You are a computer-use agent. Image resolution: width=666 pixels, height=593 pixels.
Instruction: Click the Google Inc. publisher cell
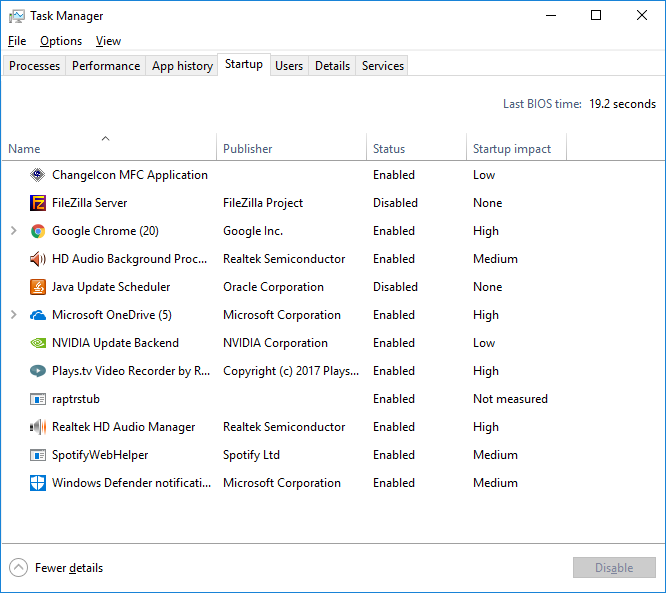click(253, 231)
